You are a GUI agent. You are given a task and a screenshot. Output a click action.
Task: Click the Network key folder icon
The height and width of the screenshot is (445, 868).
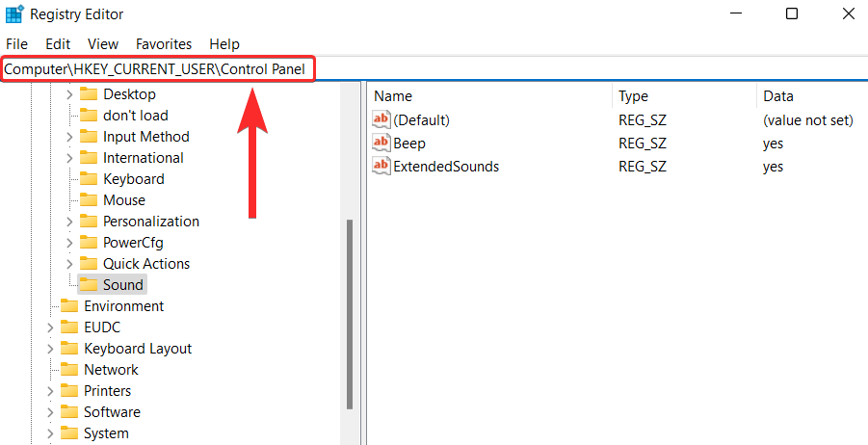pos(69,370)
